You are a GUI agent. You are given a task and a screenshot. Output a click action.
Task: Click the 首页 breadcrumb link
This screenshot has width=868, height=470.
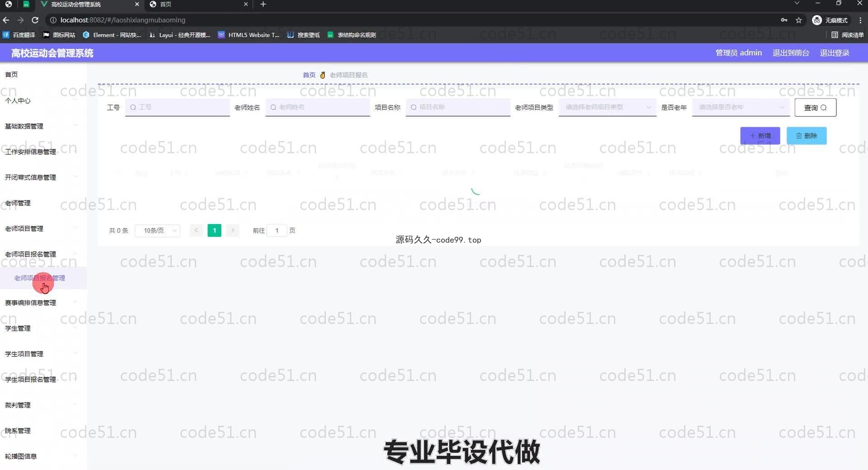tap(309, 75)
